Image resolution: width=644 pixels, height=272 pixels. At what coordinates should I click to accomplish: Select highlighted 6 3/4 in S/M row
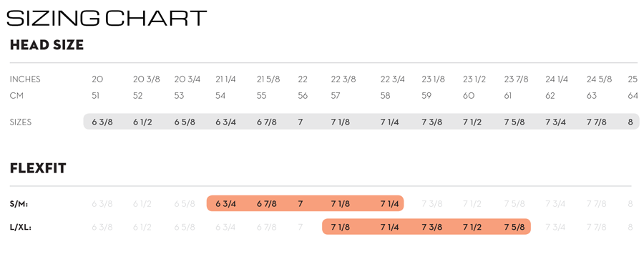(x=226, y=203)
